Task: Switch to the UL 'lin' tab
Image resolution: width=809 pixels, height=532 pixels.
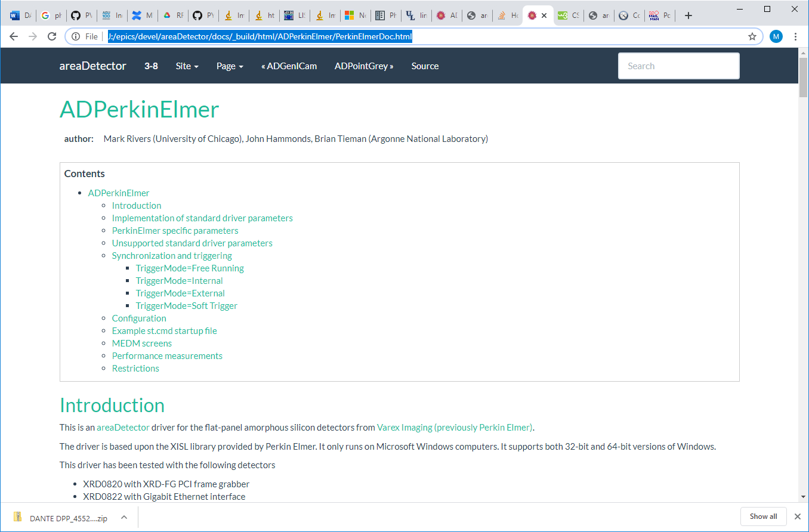Action: (x=416, y=16)
